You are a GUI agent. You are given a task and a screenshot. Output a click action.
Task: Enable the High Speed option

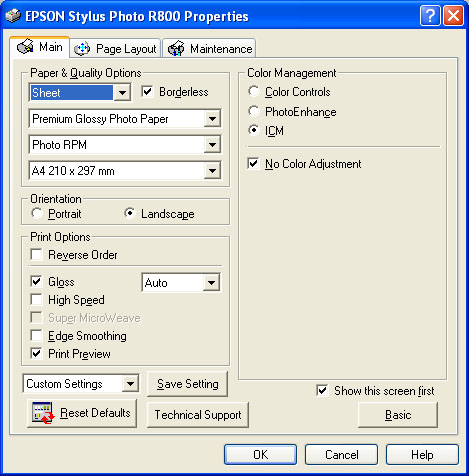(36, 299)
